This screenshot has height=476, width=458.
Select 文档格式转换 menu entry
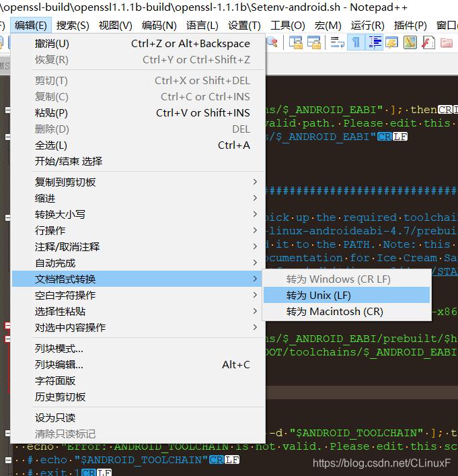coord(137,279)
